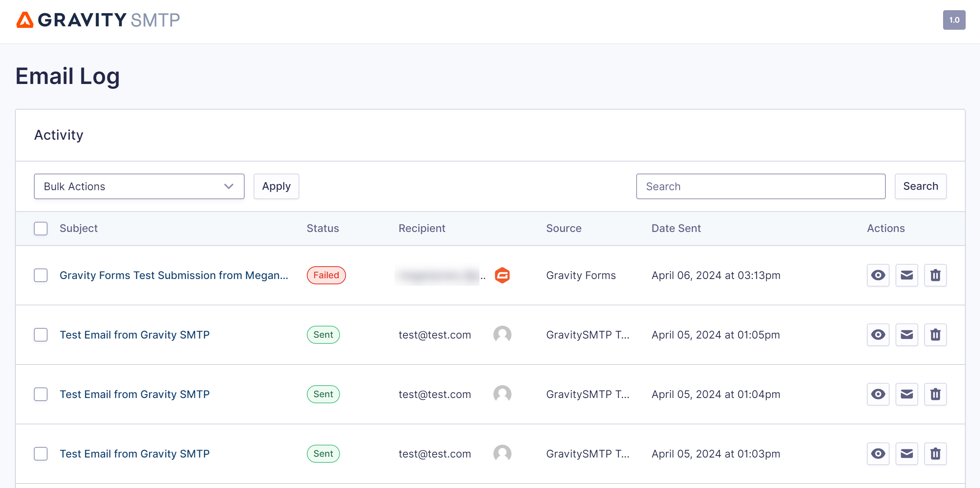The width and height of the screenshot is (980, 488).
Task: Click the recipient avatar in the 01:05pm row
Action: 502,335
